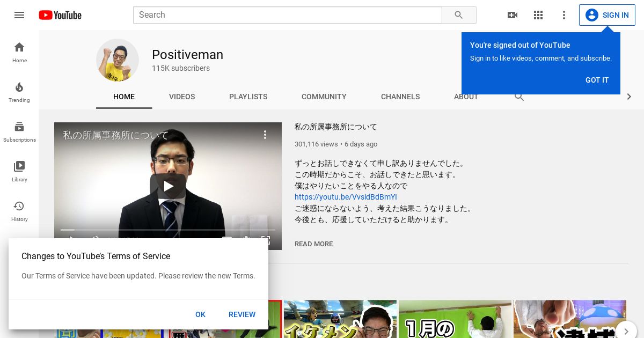Open the create video camera icon
Screen dimensions: 644x338
[x=513, y=15]
